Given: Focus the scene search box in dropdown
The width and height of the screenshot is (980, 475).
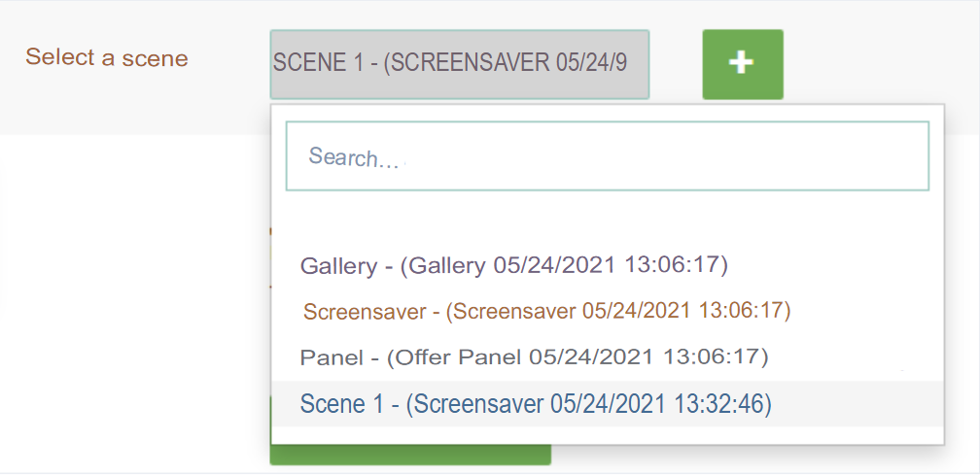Looking at the screenshot, I should (608, 156).
